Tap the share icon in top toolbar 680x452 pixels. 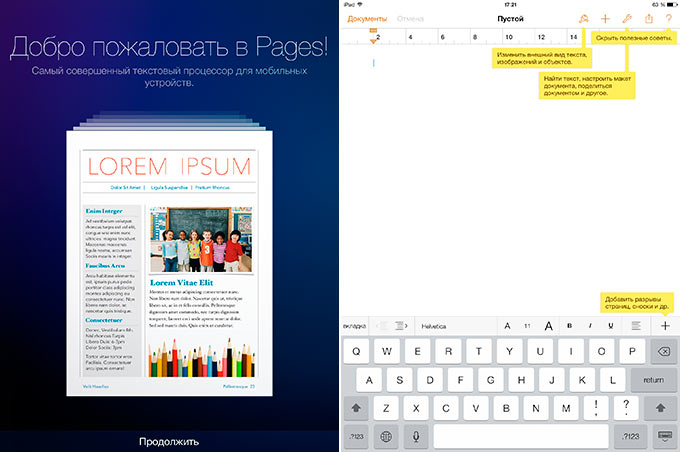click(649, 19)
